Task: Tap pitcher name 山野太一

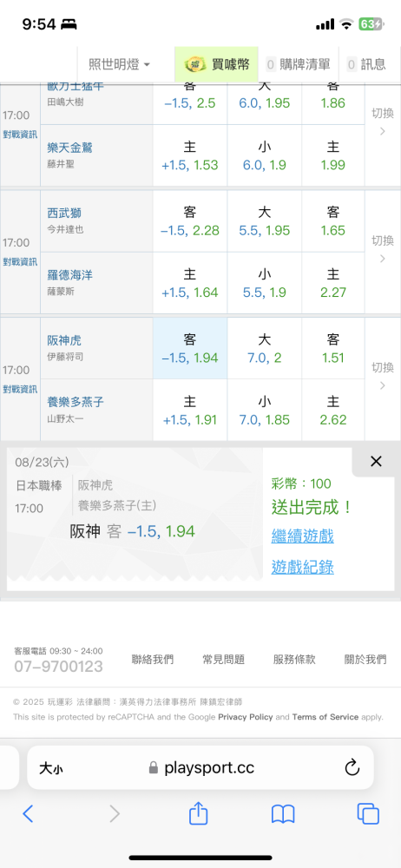Action: [65, 419]
